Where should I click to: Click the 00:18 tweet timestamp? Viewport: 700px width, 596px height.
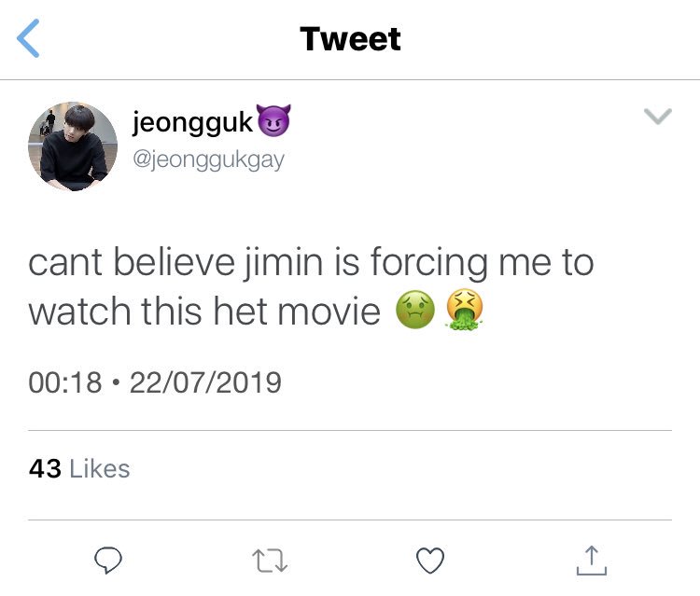65,382
